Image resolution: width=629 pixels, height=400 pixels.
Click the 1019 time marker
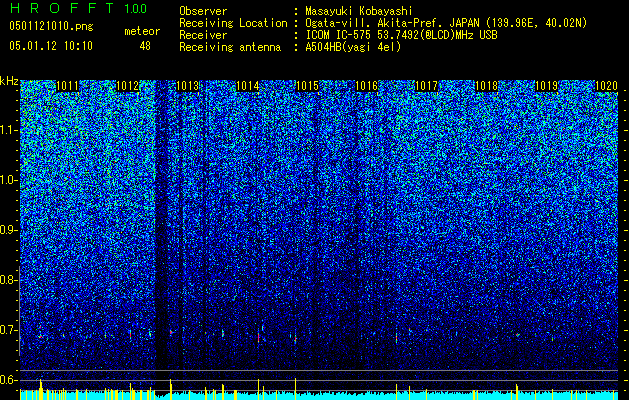(x=547, y=86)
